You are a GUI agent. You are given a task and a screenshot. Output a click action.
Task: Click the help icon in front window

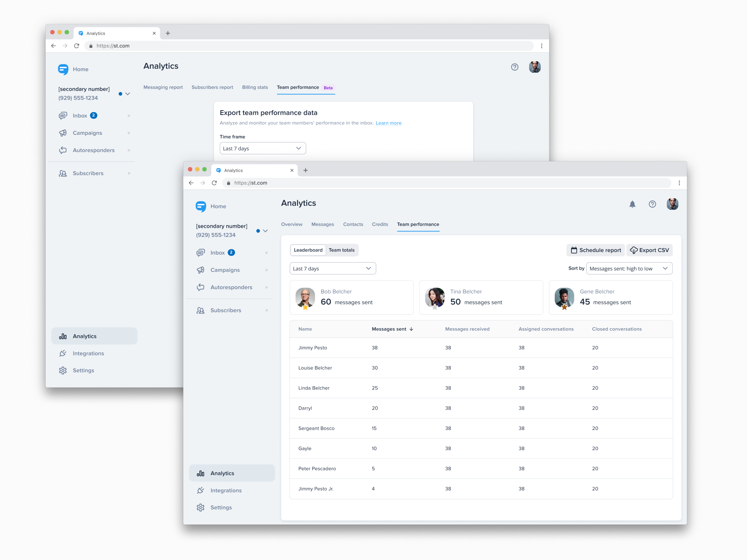click(652, 204)
